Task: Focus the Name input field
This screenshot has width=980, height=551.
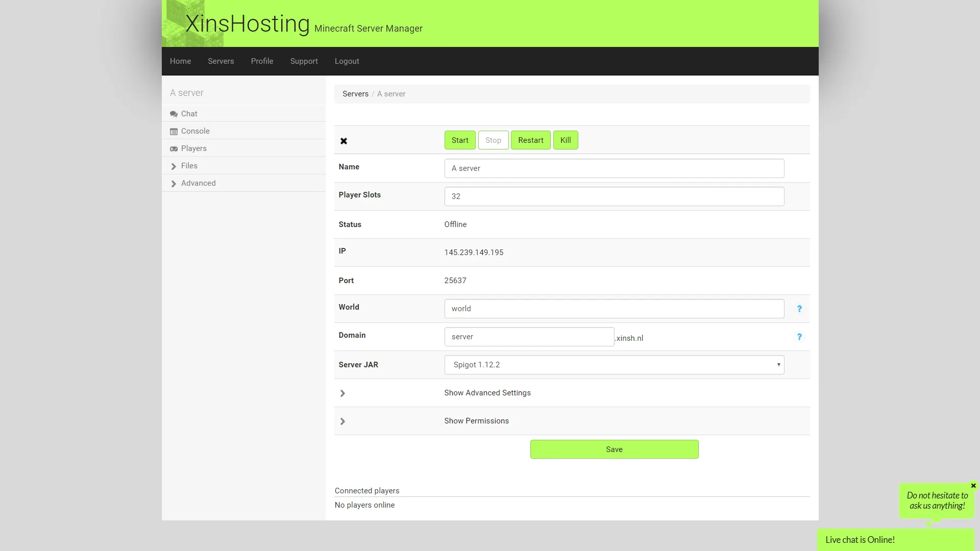Action: (614, 168)
